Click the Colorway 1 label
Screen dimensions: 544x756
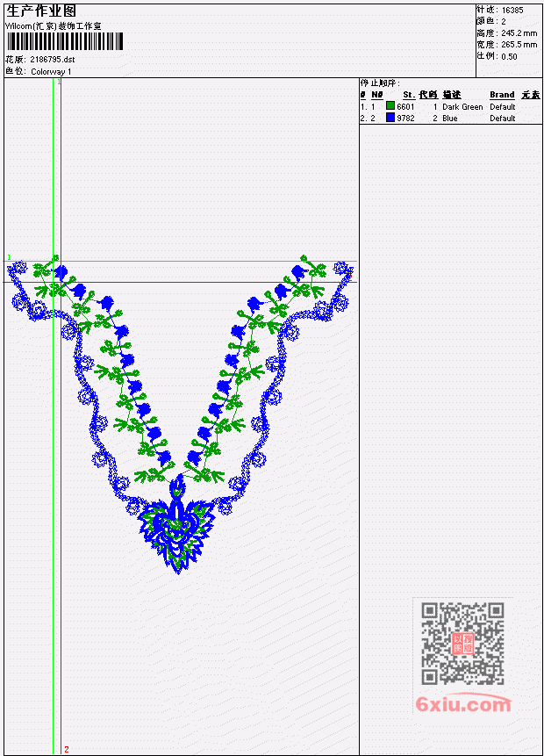coord(51,71)
